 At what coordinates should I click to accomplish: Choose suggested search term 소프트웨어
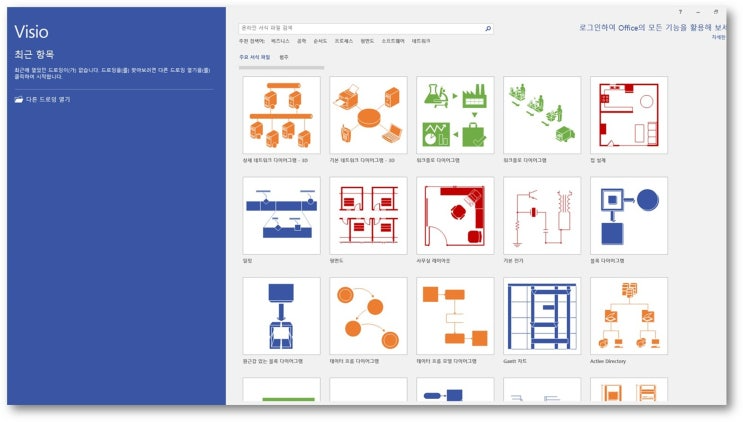(x=393, y=41)
